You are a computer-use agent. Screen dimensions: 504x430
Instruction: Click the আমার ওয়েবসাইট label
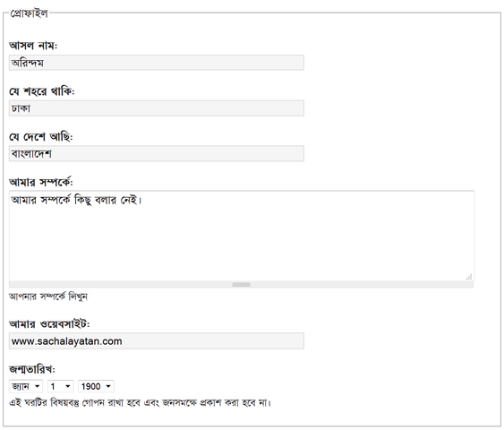[x=49, y=324]
